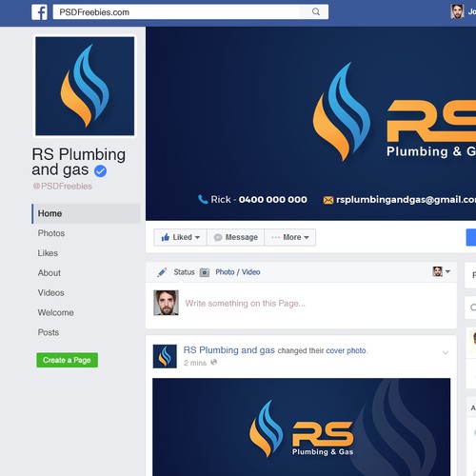The width and height of the screenshot is (476, 476).
Task: Click the page logo beside the post
Action: click(165, 356)
